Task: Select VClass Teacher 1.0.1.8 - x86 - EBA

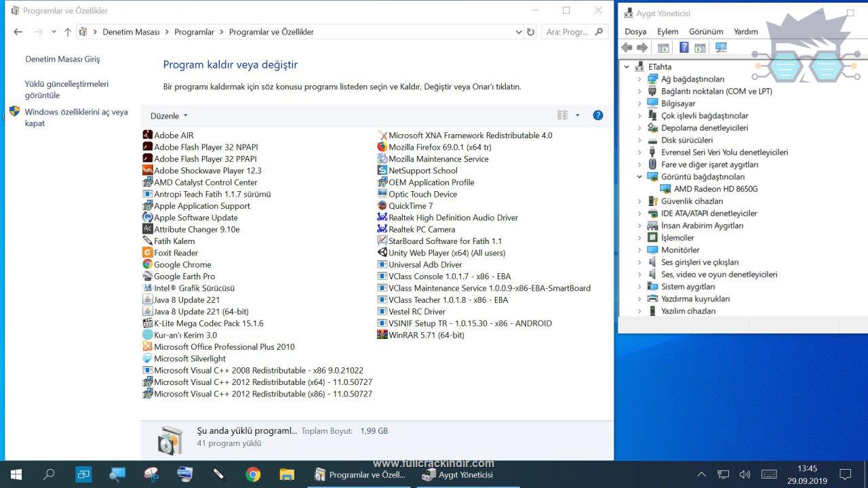Action: click(448, 300)
